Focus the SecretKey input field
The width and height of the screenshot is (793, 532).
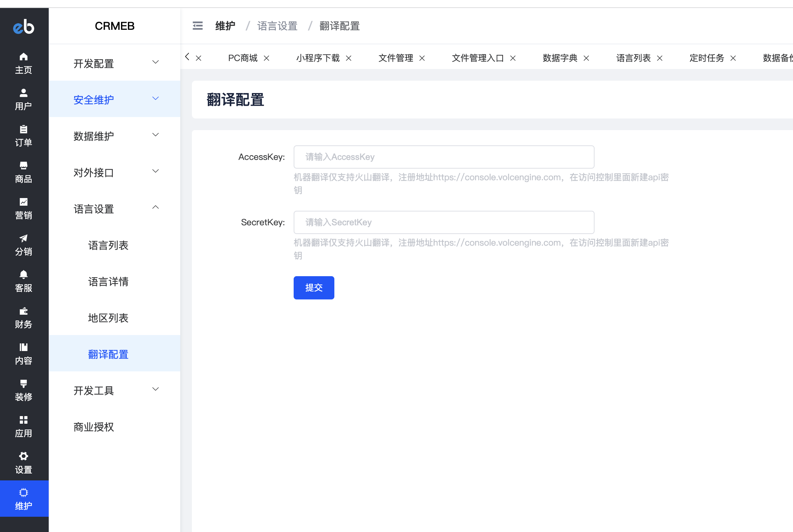coord(444,222)
